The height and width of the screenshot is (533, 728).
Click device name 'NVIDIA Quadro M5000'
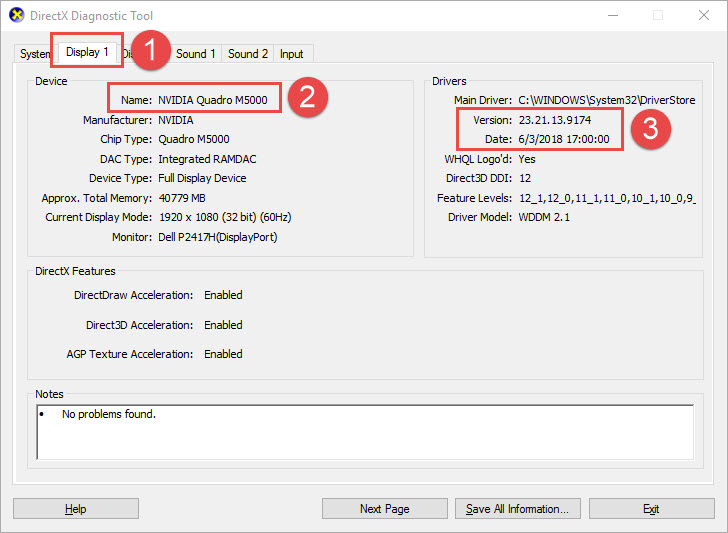(213, 100)
